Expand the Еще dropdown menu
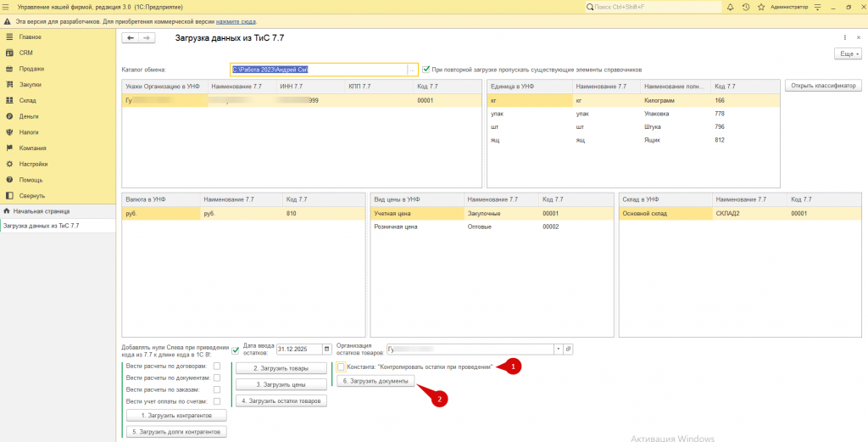The image size is (868, 442). [x=848, y=53]
